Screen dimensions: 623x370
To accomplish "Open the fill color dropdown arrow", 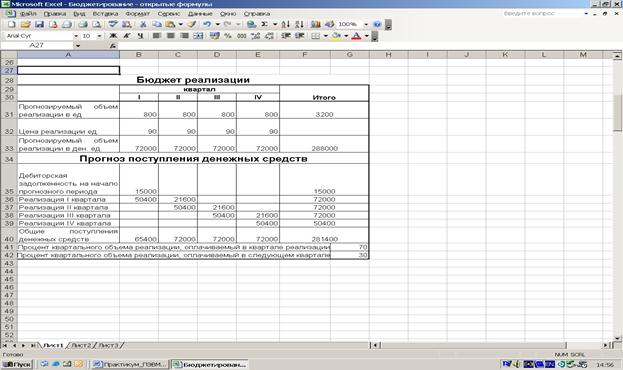I will tap(346, 36).
